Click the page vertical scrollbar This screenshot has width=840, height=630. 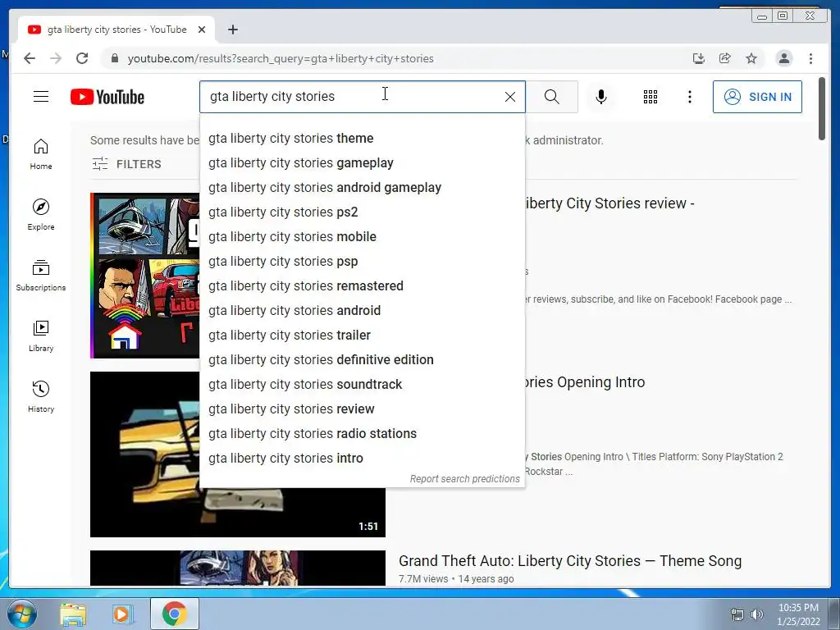click(822, 109)
